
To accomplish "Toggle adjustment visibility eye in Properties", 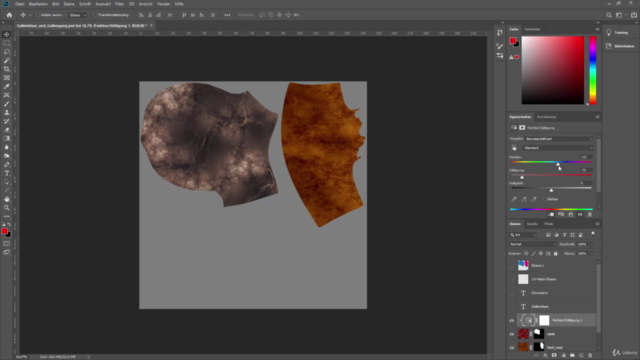I will [580, 214].
